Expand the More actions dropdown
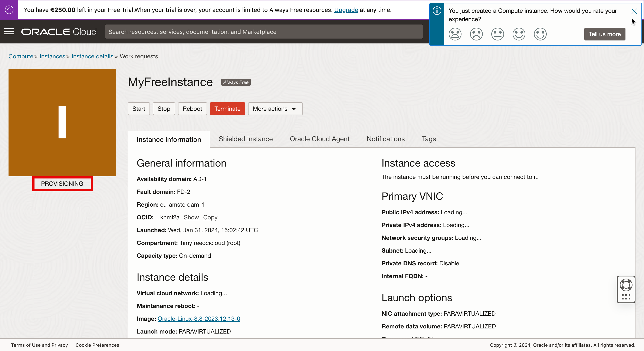The width and height of the screenshot is (644, 351). 275,109
